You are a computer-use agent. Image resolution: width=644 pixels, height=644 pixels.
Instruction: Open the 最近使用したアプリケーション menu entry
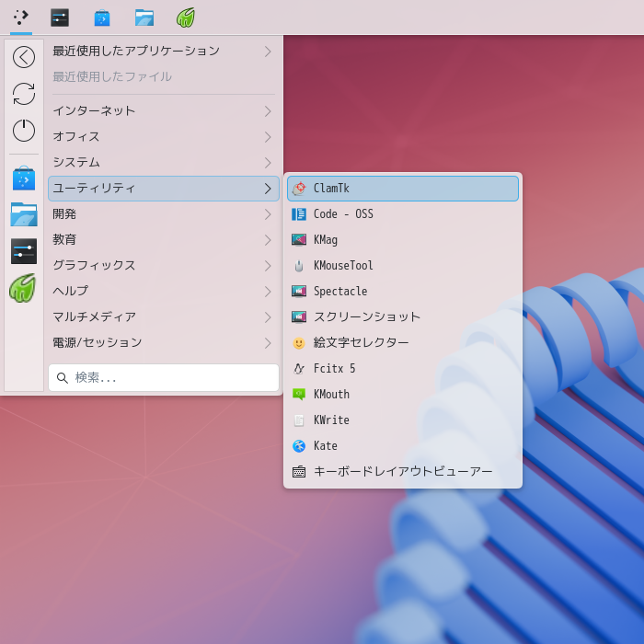[x=164, y=52]
